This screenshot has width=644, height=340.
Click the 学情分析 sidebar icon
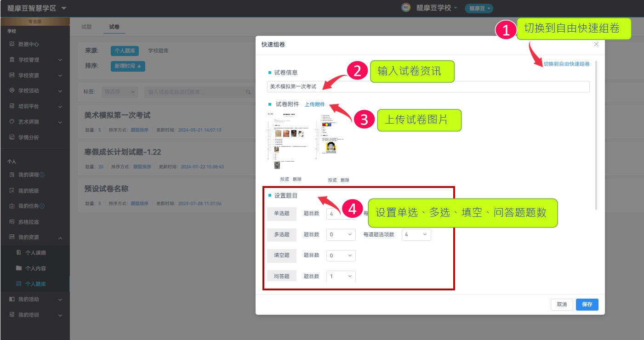(x=12, y=137)
